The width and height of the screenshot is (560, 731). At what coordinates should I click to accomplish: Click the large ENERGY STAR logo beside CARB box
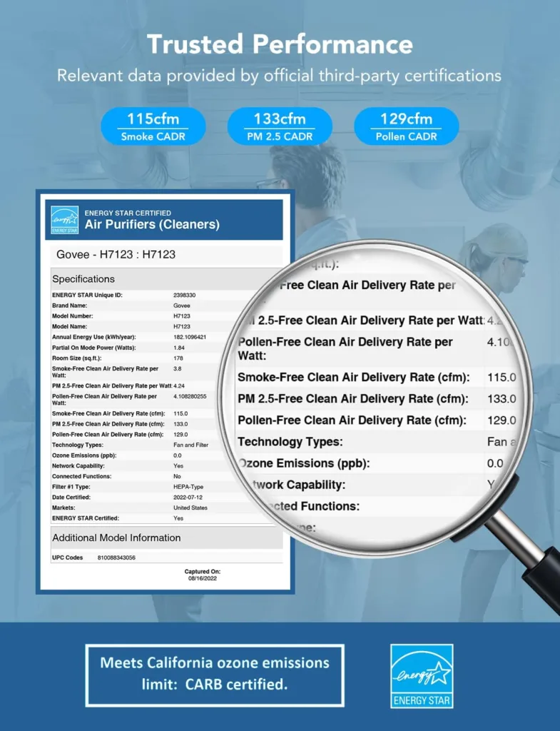tap(422, 676)
